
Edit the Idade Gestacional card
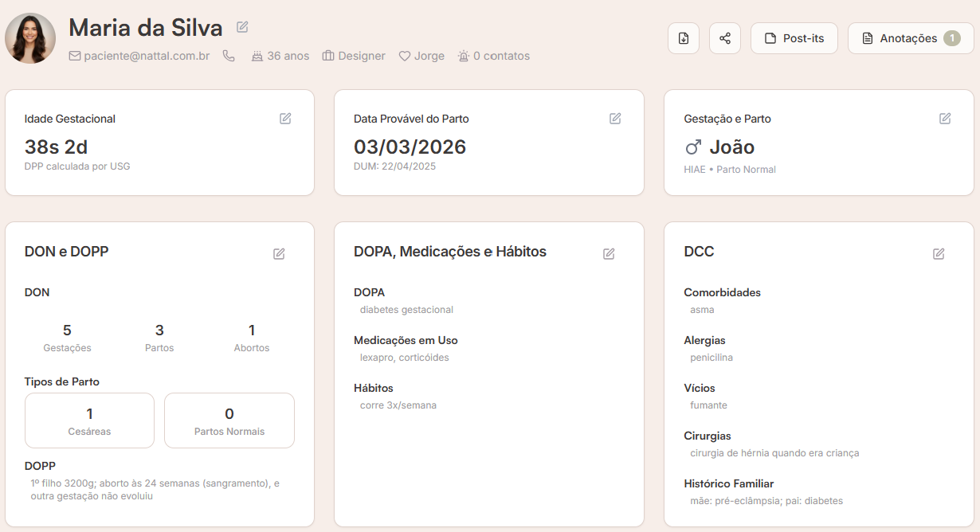click(x=285, y=118)
